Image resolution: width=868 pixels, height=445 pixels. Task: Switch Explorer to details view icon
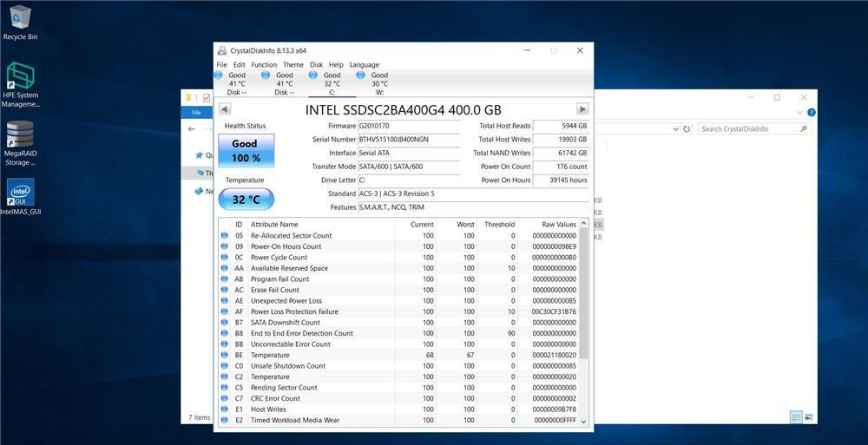(x=797, y=417)
